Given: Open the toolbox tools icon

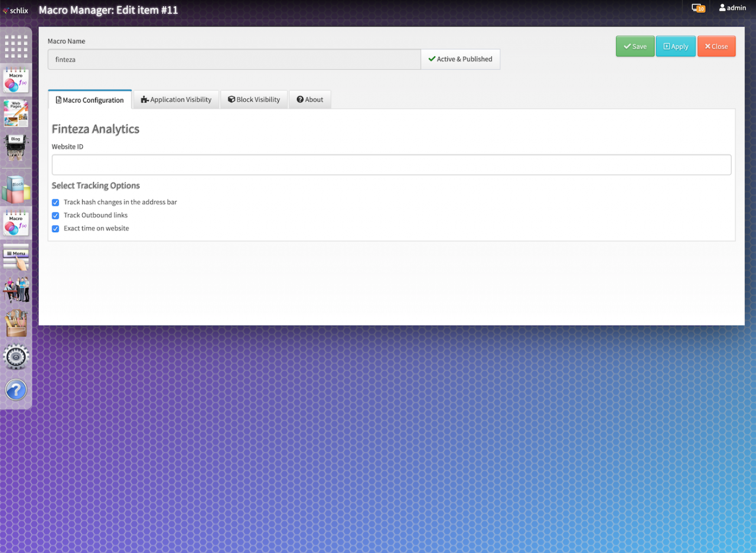Looking at the screenshot, I should click(x=16, y=324).
